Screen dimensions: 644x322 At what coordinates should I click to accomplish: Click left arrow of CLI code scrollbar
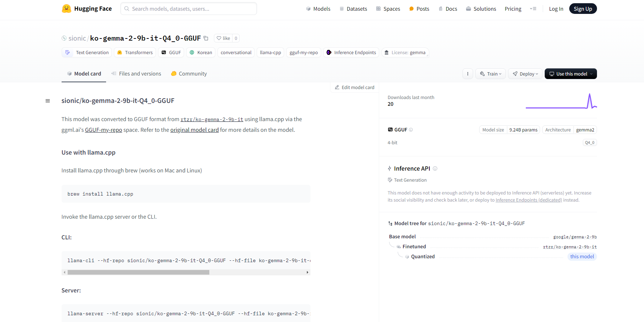64,272
